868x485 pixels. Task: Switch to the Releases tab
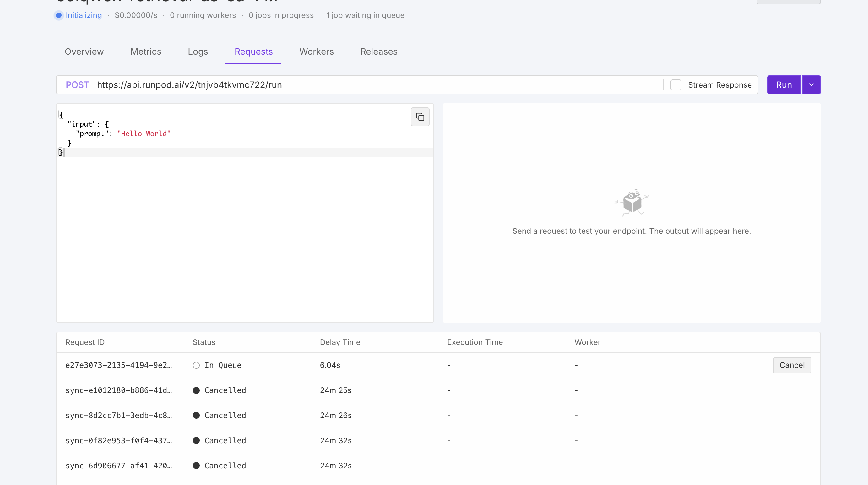[x=379, y=52]
